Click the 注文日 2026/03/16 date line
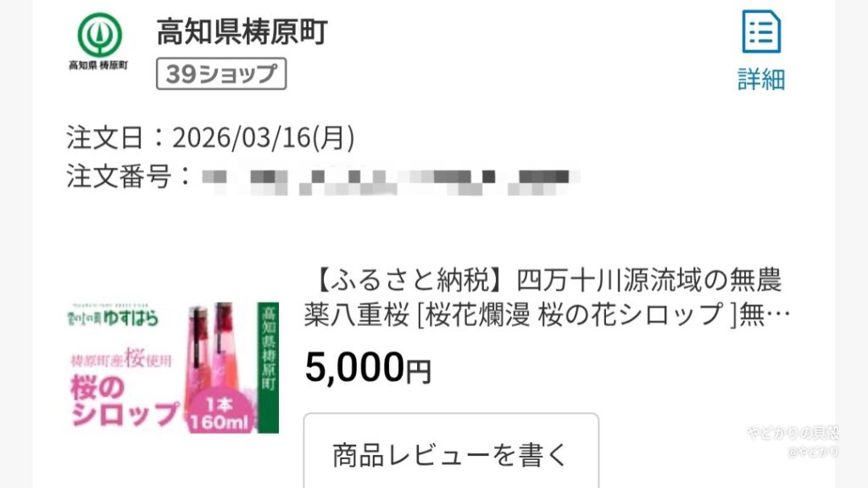 click(210, 137)
